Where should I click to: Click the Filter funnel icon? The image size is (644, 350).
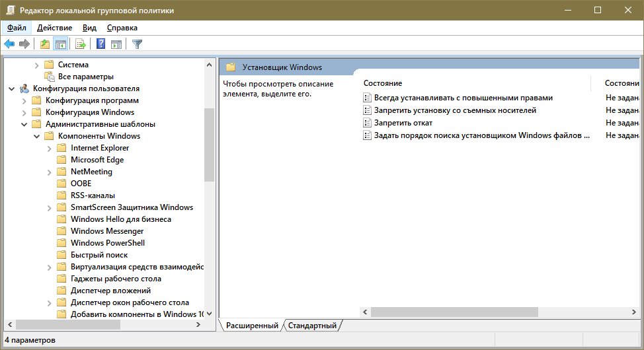pyautogui.click(x=137, y=44)
